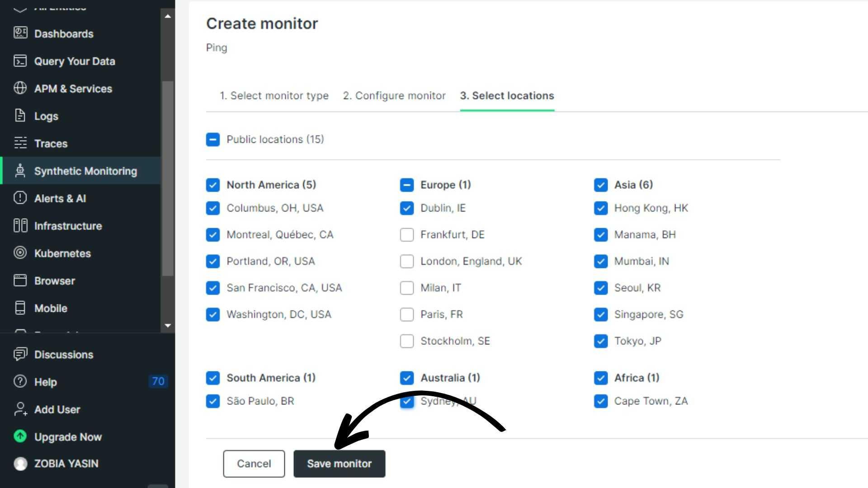868x488 pixels.
Task: Click the Dashboards sidebar icon
Action: point(20,33)
